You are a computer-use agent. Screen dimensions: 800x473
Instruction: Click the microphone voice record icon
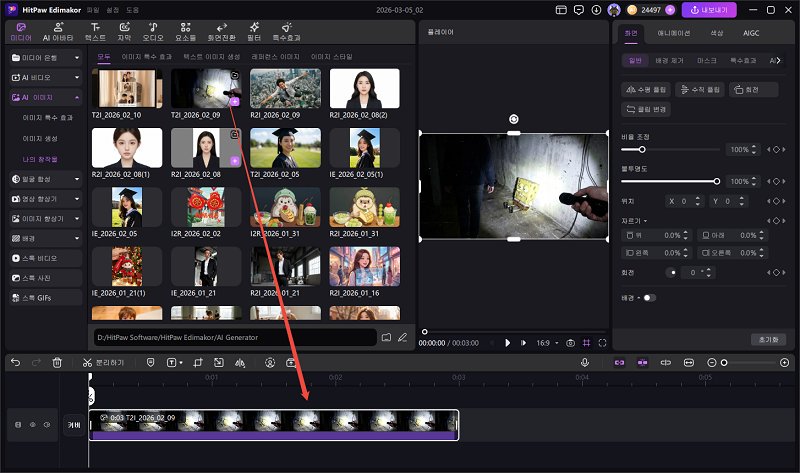[x=585, y=362]
